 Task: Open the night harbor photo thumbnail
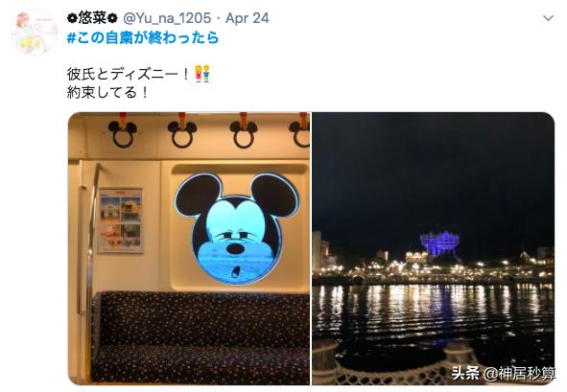click(x=434, y=248)
